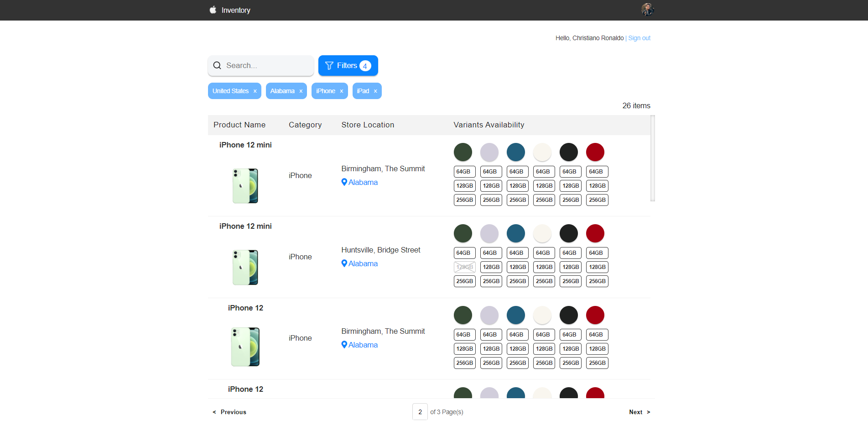Screen dimensions: 868x421
Task: Click the Store Location column header
Action: (368, 125)
